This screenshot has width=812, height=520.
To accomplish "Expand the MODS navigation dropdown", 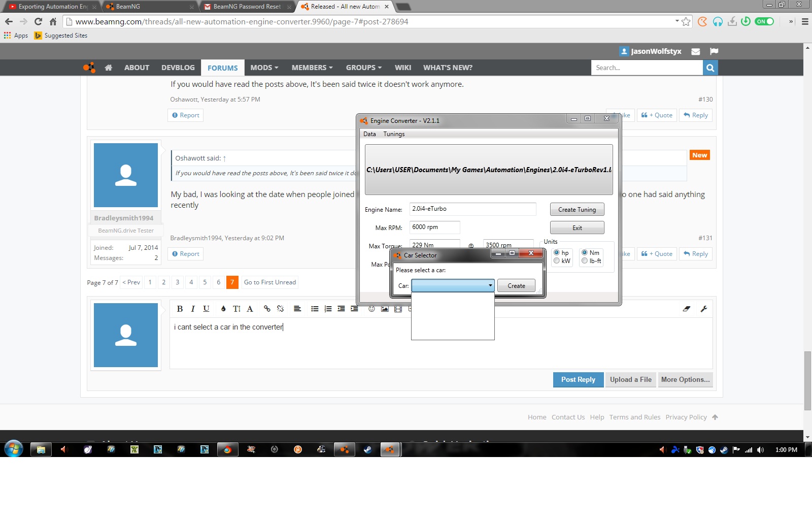I will tap(264, 68).
